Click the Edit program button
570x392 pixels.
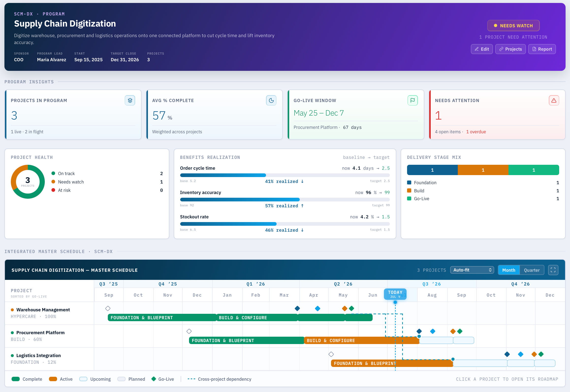pyautogui.click(x=482, y=49)
